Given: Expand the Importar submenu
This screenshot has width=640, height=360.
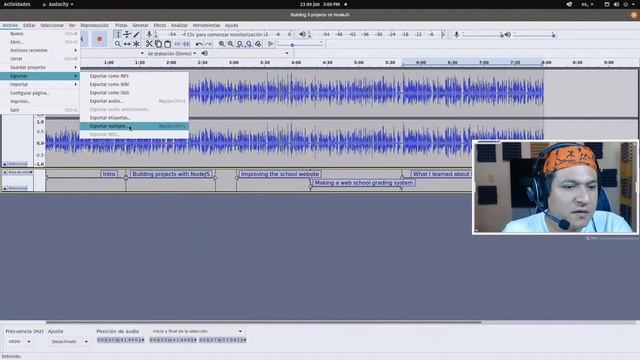Looking at the screenshot, I should click(40, 84).
